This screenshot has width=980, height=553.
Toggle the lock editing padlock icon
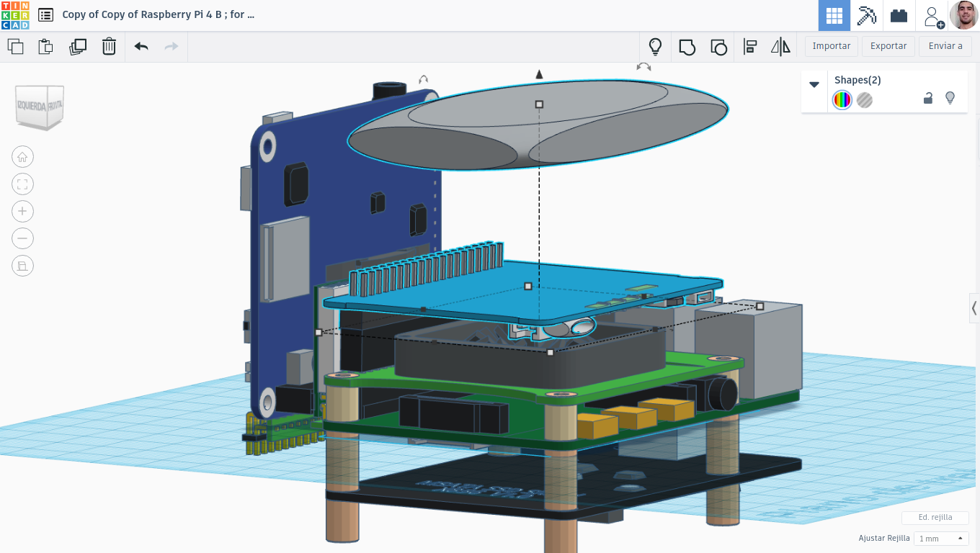pyautogui.click(x=928, y=99)
